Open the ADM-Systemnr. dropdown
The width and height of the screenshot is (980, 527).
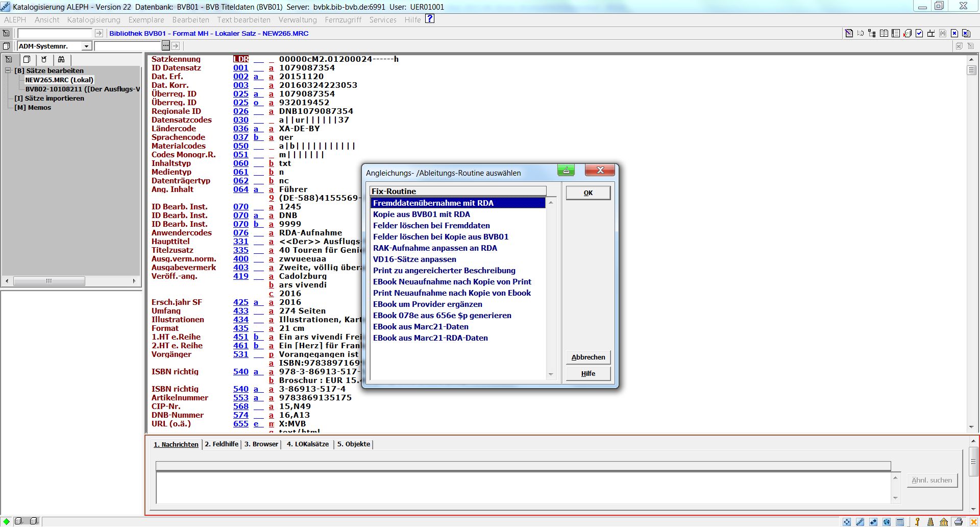point(86,46)
